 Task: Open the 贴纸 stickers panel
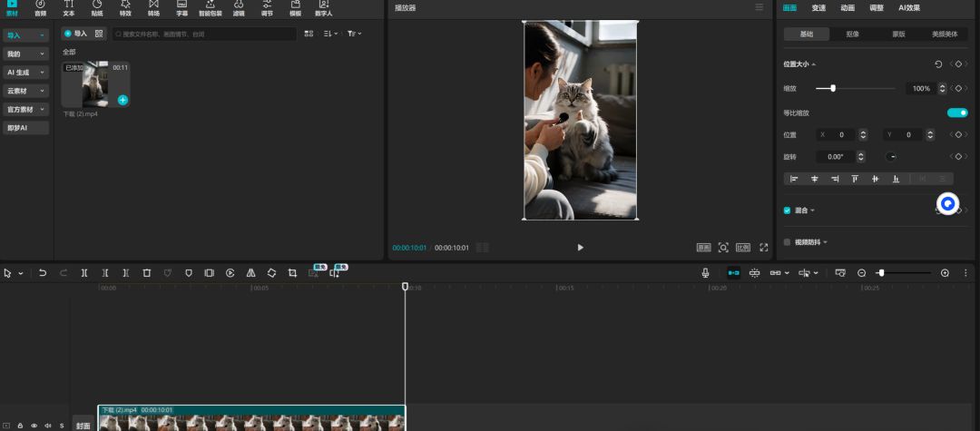tap(97, 8)
